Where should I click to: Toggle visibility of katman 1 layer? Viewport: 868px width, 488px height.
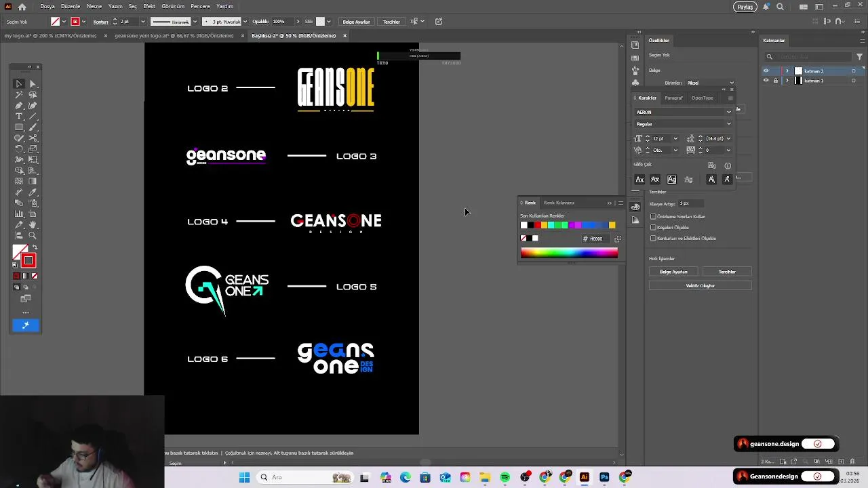(766, 81)
